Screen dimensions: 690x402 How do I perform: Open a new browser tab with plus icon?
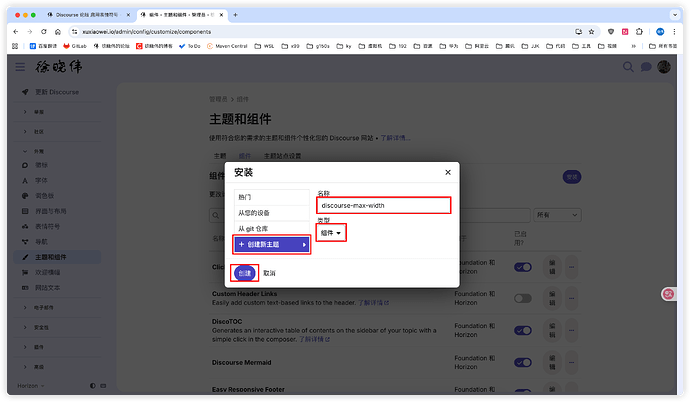click(x=234, y=16)
